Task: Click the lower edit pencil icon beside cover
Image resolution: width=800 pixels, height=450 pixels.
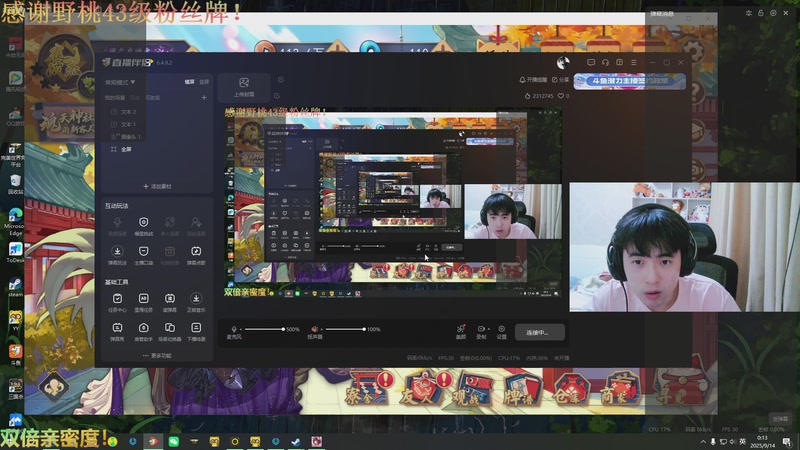Action: point(277,95)
